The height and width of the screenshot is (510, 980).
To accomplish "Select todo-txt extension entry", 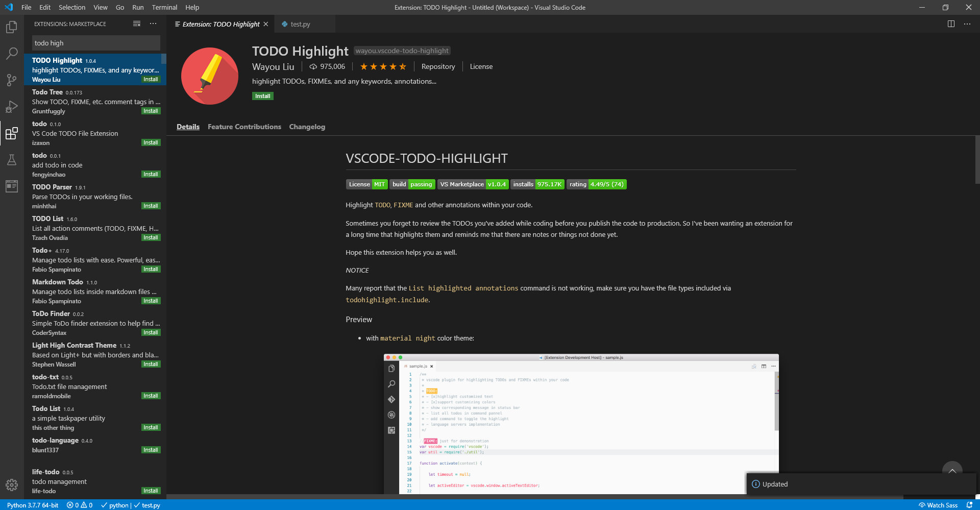I will [x=95, y=386].
